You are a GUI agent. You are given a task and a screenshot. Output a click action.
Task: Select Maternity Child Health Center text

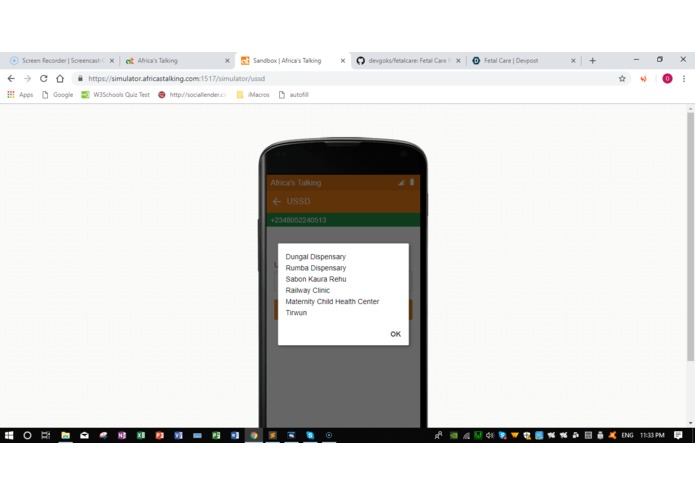coord(332,301)
